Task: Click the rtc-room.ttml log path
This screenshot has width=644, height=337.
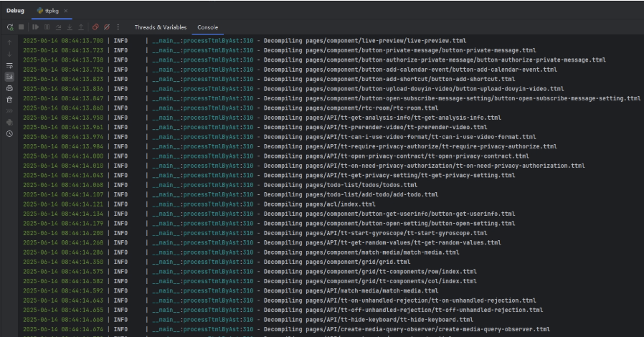Action: (x=371, y=108)
